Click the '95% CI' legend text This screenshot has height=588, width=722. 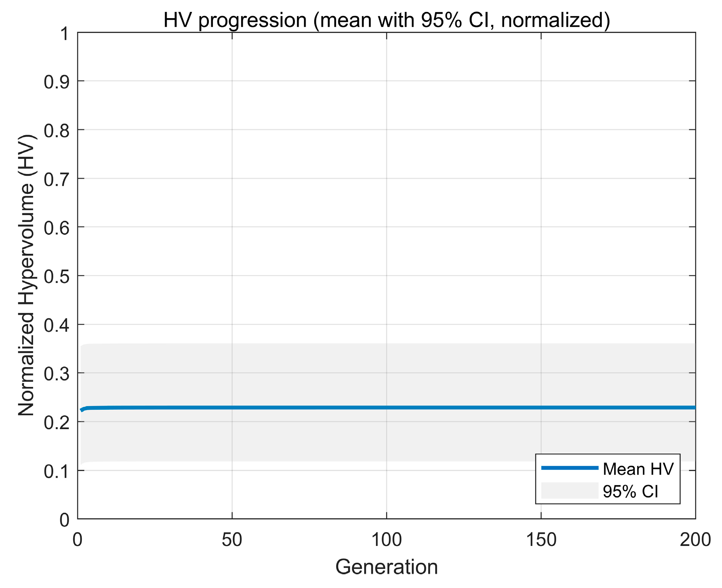[x=630, y=492]
